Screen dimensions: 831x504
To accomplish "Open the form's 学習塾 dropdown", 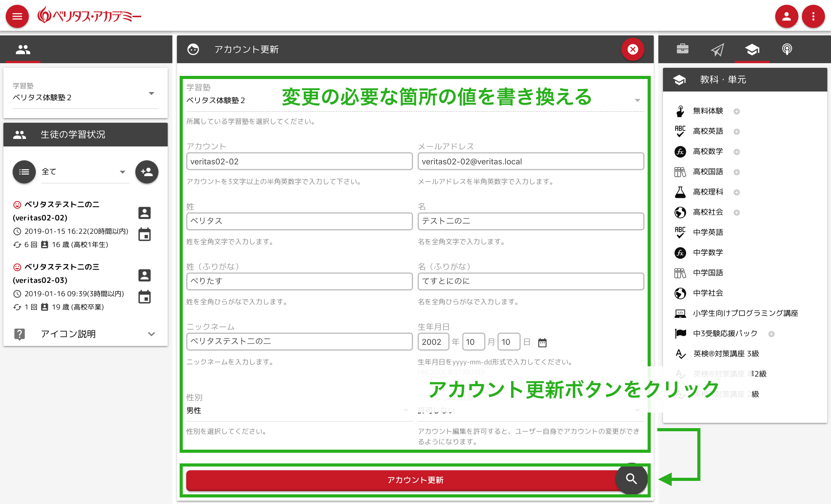I will click(x=415, y=100).
